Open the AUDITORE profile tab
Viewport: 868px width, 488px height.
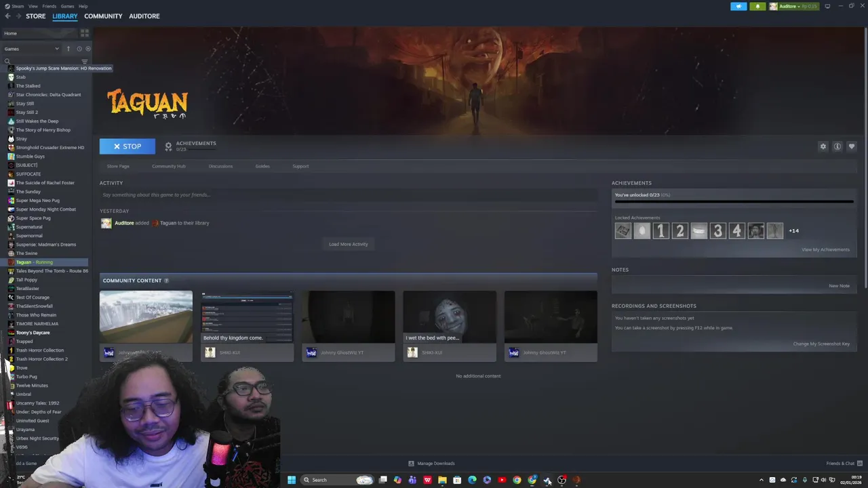(144, 16)
